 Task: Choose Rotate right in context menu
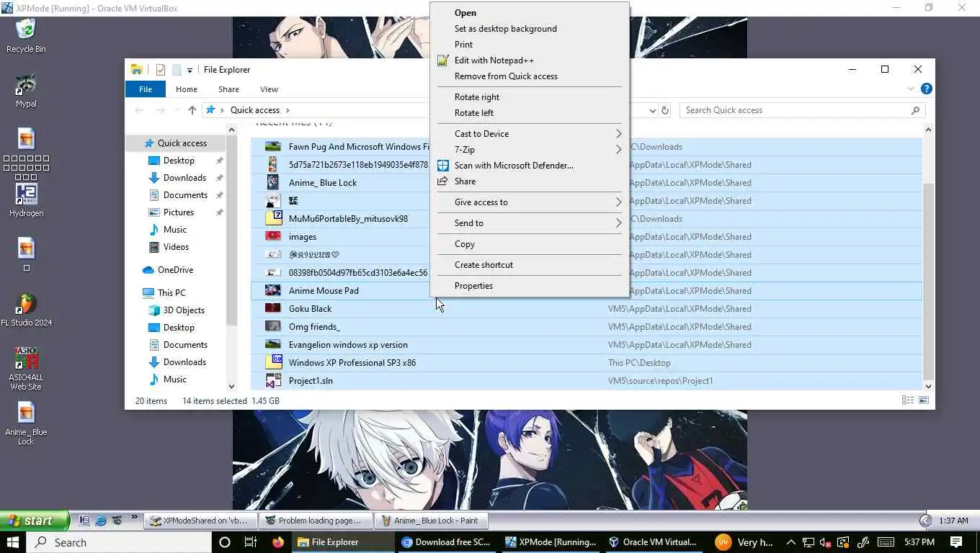coord(529,97)
